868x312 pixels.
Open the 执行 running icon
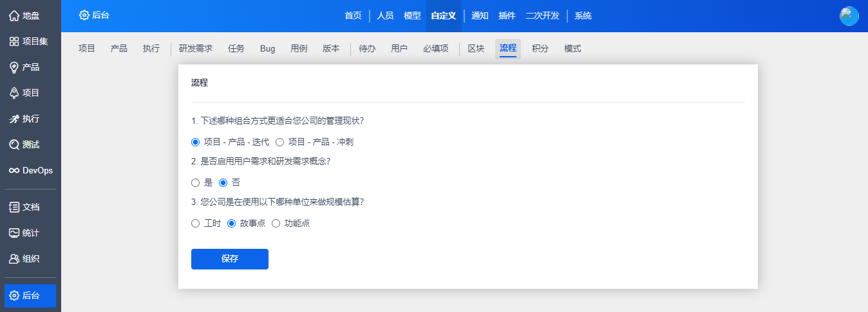tap(14, 119)
